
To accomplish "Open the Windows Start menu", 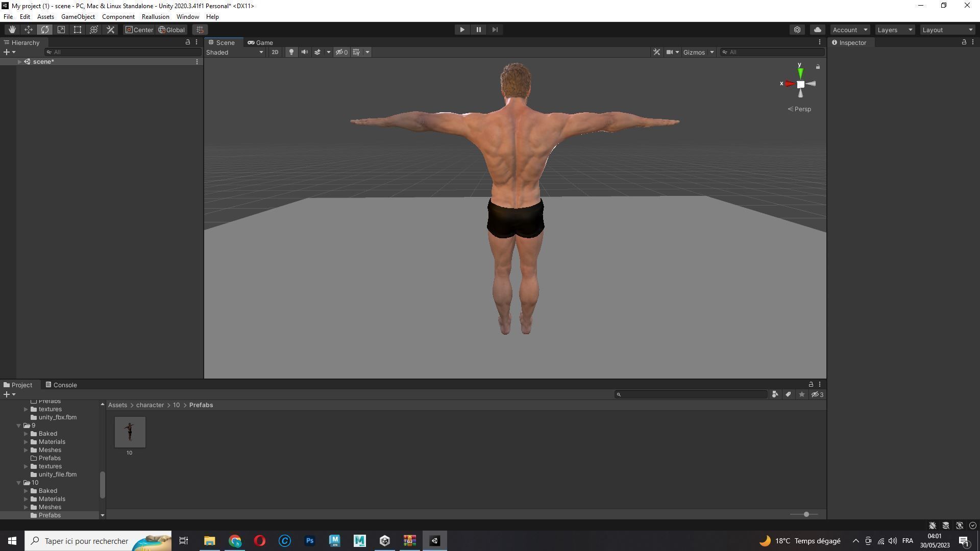I will (12, 541).
